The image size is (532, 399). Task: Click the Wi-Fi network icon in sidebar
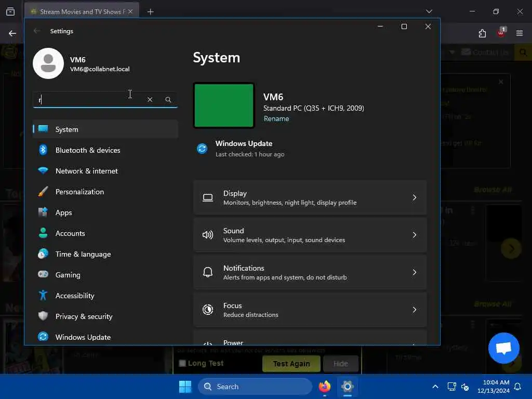[43, 170]
